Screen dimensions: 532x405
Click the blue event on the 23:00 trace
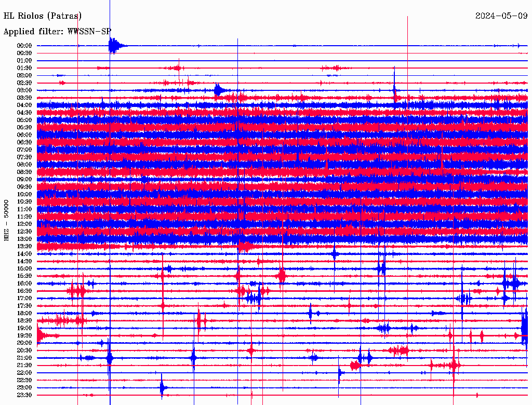163,388
